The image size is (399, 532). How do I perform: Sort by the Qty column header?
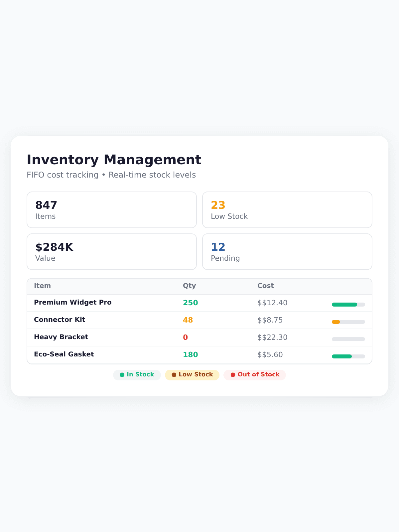point(189,286)
